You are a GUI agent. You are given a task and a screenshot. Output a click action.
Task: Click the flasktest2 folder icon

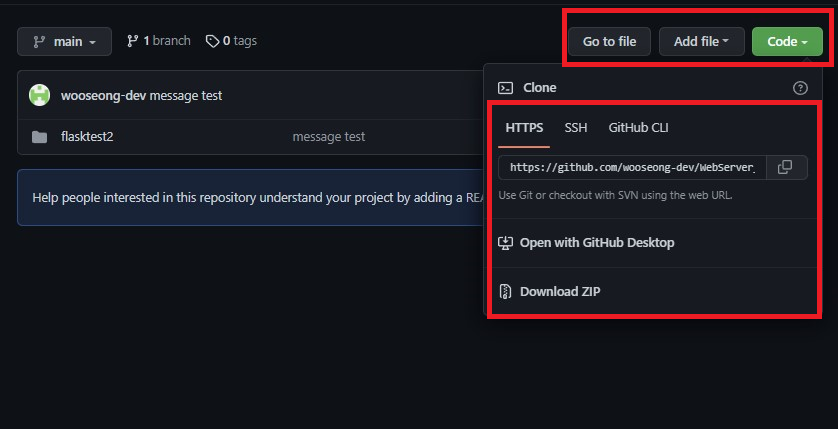click(39, 137)
